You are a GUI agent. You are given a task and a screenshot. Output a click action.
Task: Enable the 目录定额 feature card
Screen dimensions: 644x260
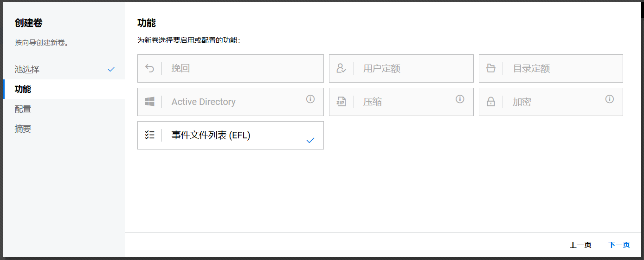pyautogui.click(x=551, y=69)
